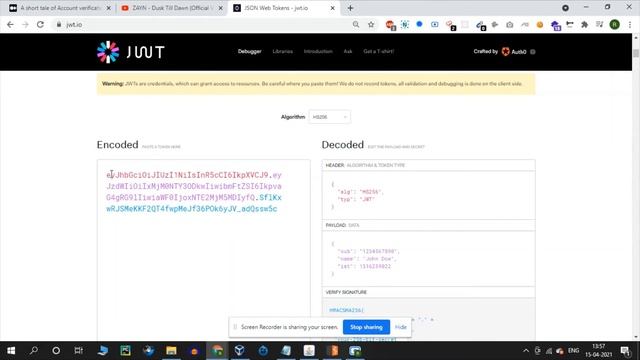Open the Libraries nav item
The width and height of the screenshot is (640, 360).
[282, 51]
